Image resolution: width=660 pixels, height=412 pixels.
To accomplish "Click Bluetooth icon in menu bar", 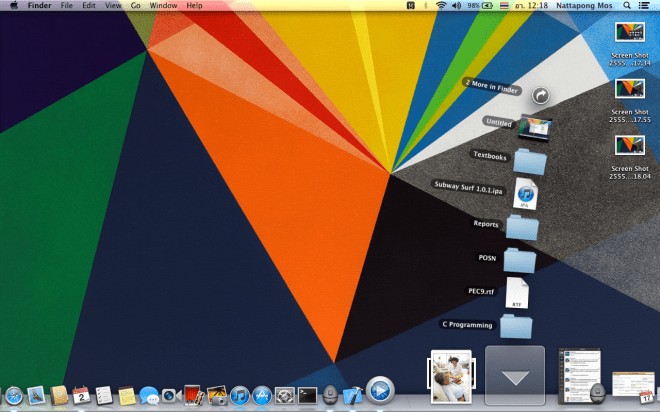I will pyautogui.click(x=426, y=5).
